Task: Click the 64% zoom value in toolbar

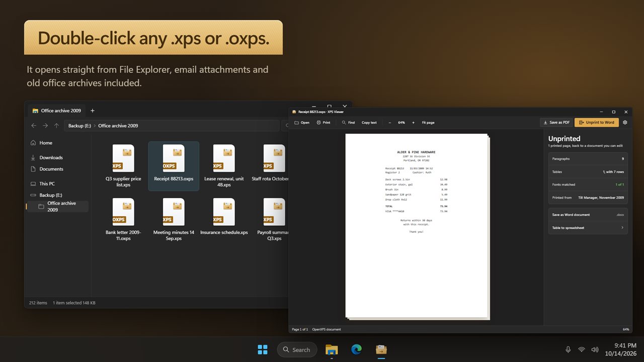Action: [401, 123]
